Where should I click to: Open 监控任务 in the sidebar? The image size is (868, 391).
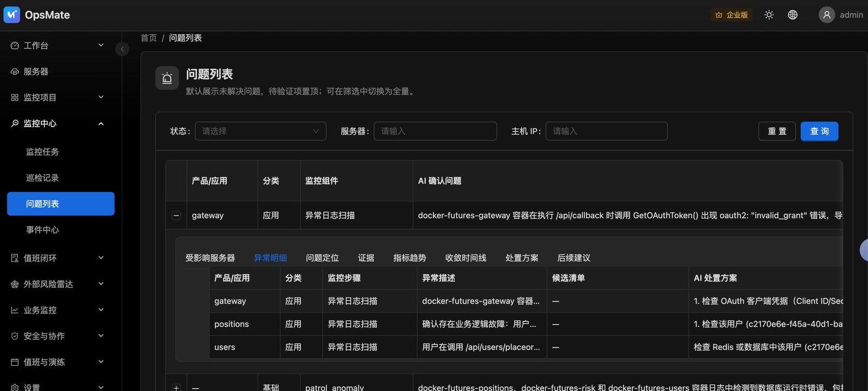tap(60, 152)
